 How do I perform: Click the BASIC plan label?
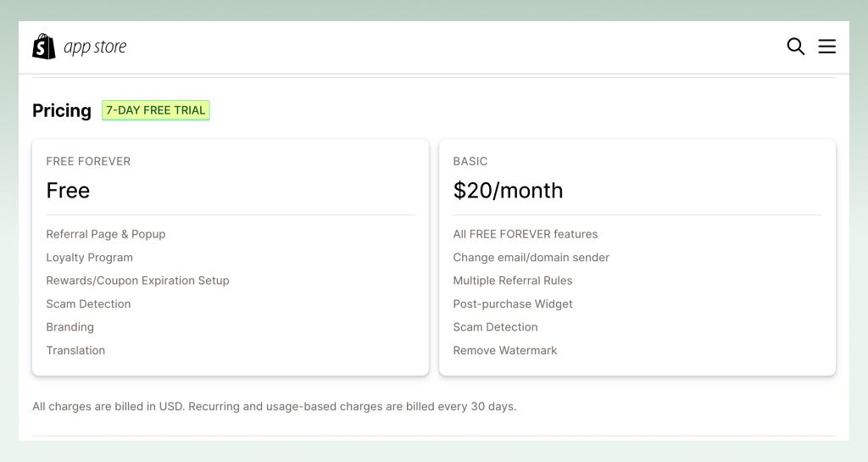[470, 161]
